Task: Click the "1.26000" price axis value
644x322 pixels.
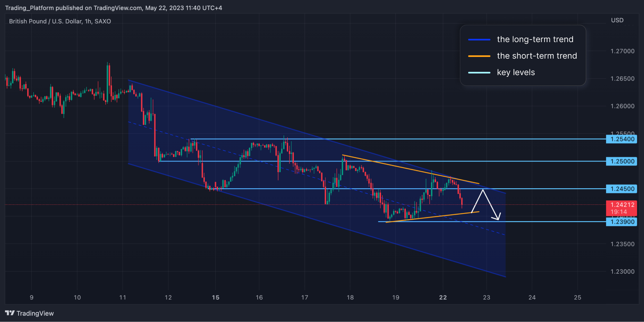Action: 623,106
